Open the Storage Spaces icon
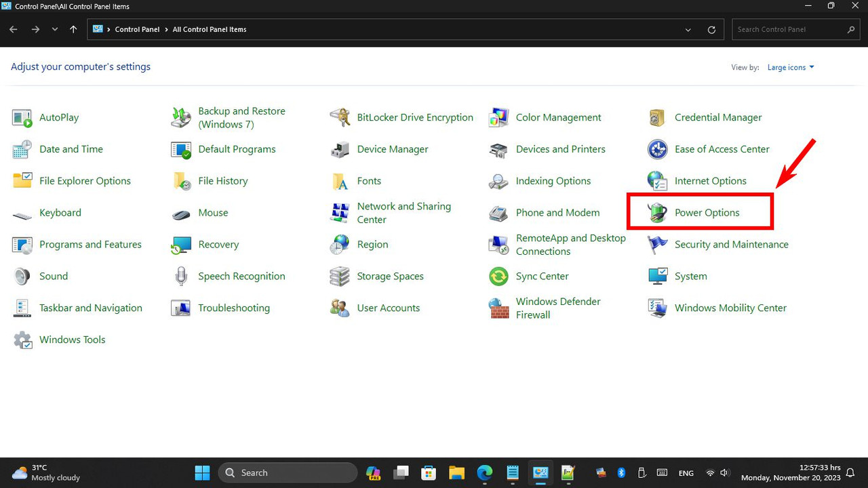Screen dimensions: 868x488 click(340, 277)
